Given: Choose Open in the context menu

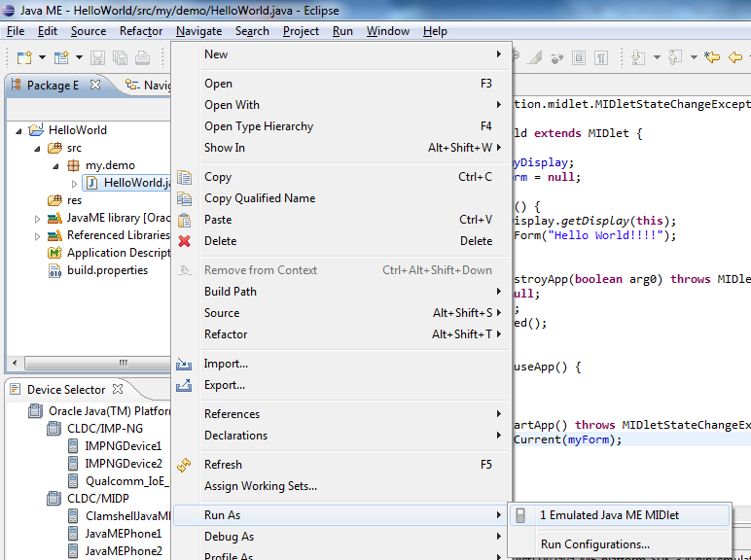Looking at the screenshot, I should (x=341, y=84).
